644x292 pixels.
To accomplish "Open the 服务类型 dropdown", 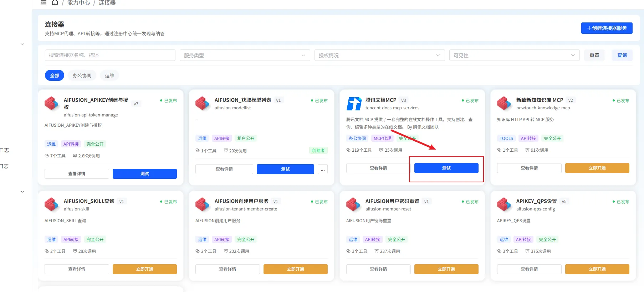I will click(245, 55).
